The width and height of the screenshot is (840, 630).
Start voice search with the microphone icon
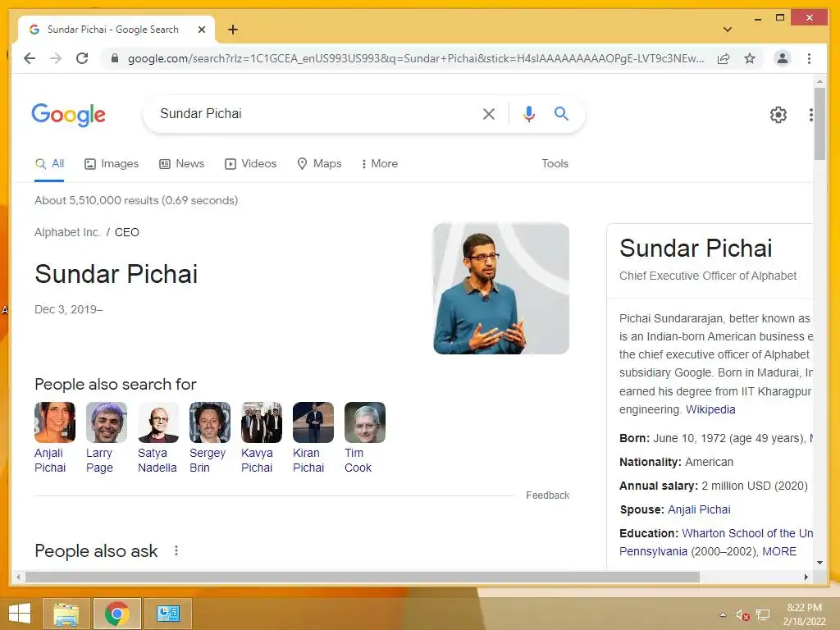[529, 113]
